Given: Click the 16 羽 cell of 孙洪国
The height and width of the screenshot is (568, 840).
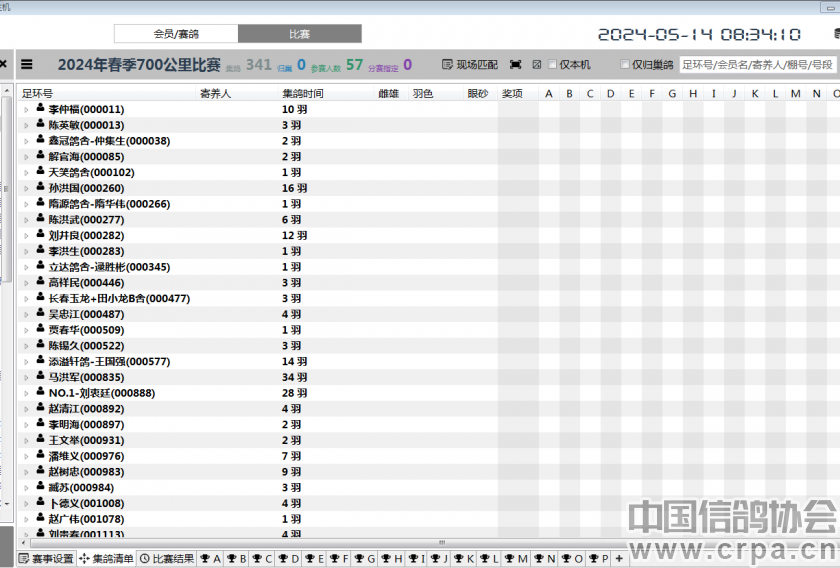Looking at the screenshot, I should pyautogui.click(x=295, y=188).
